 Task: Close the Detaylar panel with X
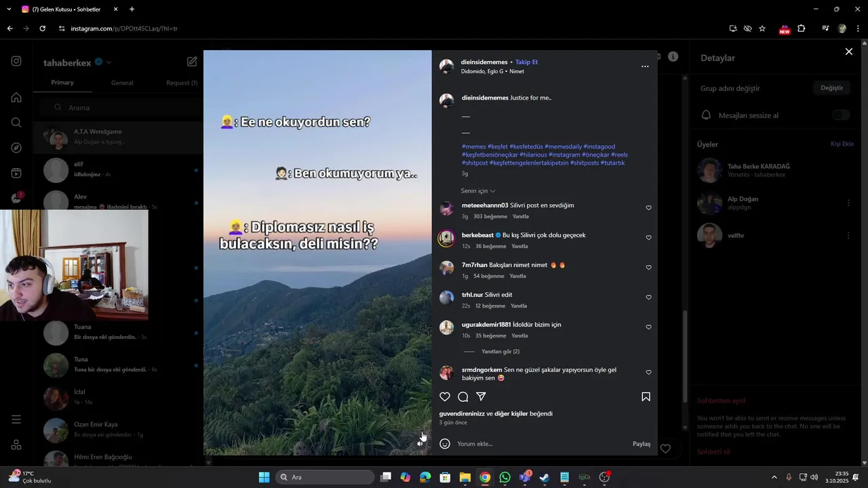848,52
